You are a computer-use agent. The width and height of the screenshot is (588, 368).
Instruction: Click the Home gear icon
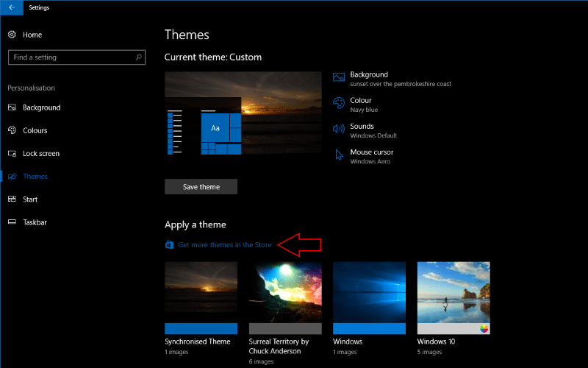pos(12,35)
